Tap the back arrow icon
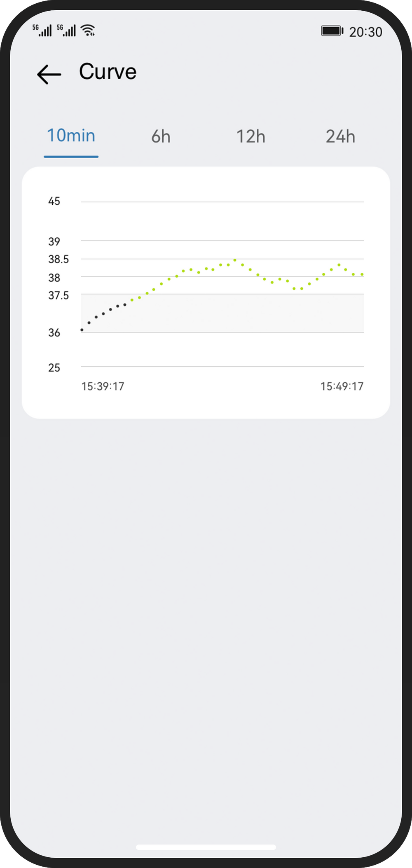 coord(49,75)
